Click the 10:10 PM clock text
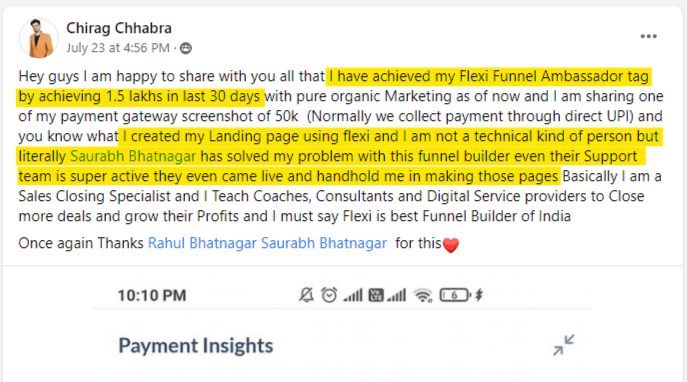The height and width of the screenshot is (382, 687). coord(152,296)
